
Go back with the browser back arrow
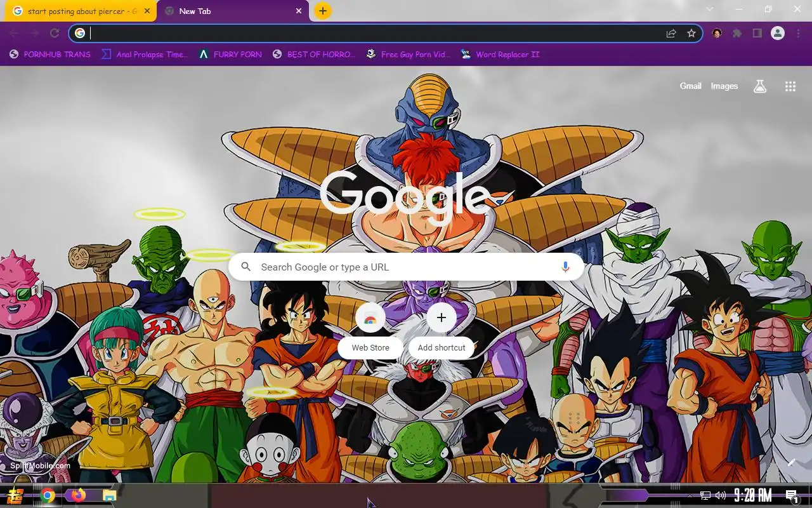point(14,33)
